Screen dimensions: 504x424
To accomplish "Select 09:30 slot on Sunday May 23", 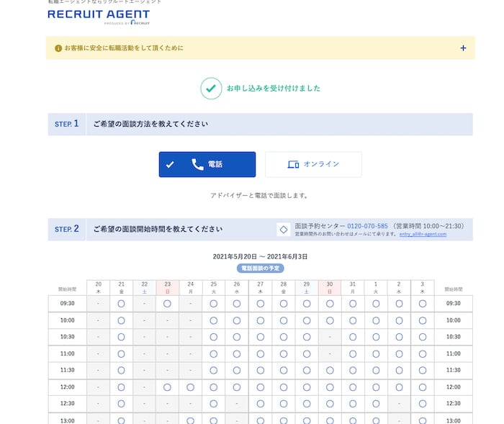I will click(167, 304).
